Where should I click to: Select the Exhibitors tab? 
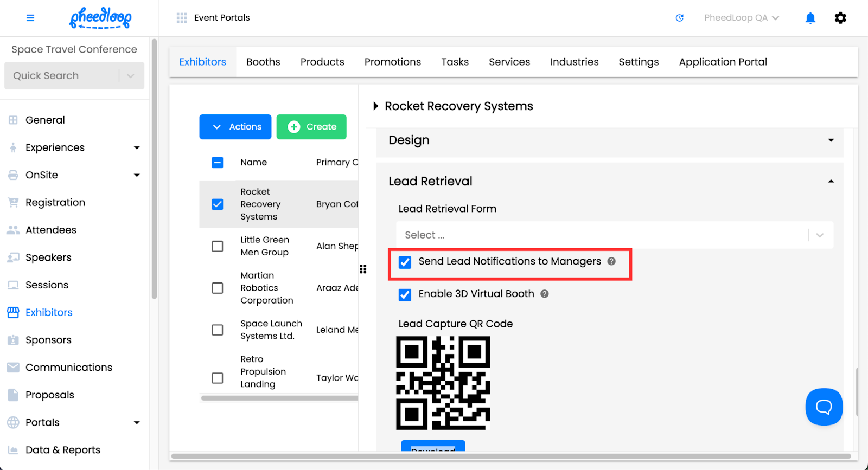point(203,62)
